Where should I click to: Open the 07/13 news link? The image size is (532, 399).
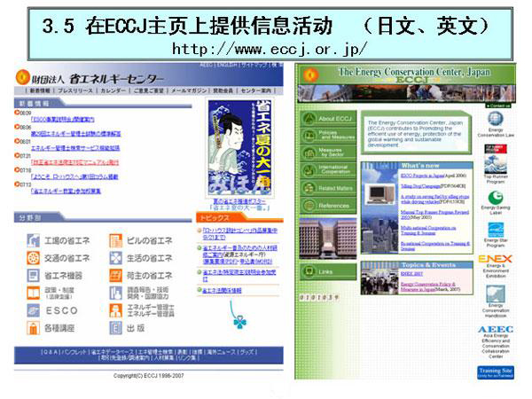[66, 191]
